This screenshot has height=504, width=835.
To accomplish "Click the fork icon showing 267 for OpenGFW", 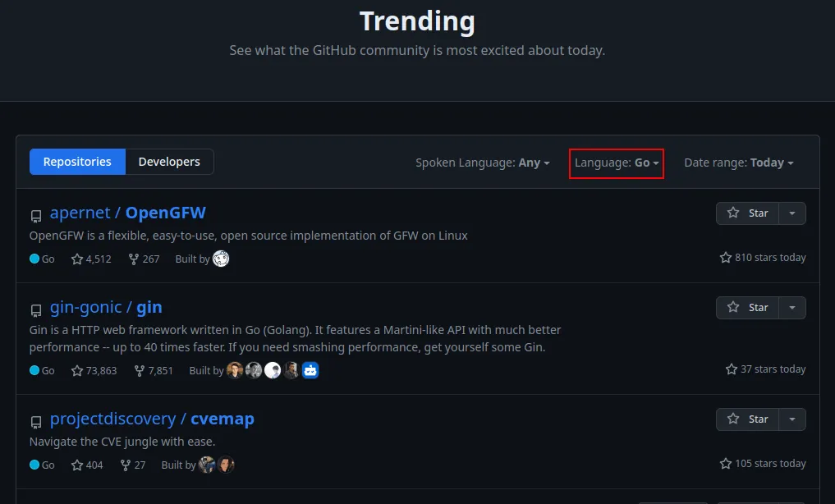I will 132,259.
